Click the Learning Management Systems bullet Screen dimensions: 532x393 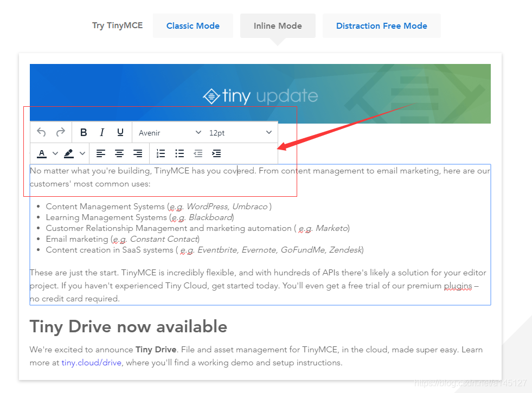(140, 217)
